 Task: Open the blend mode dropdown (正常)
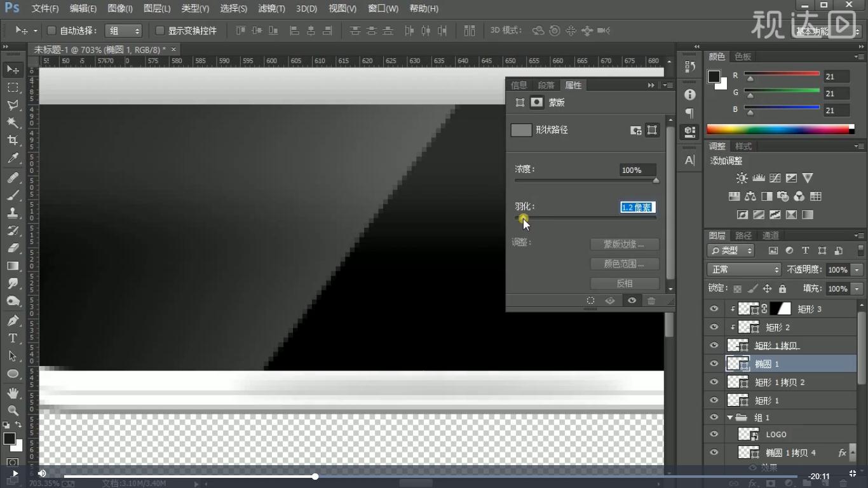pos(743,269)
